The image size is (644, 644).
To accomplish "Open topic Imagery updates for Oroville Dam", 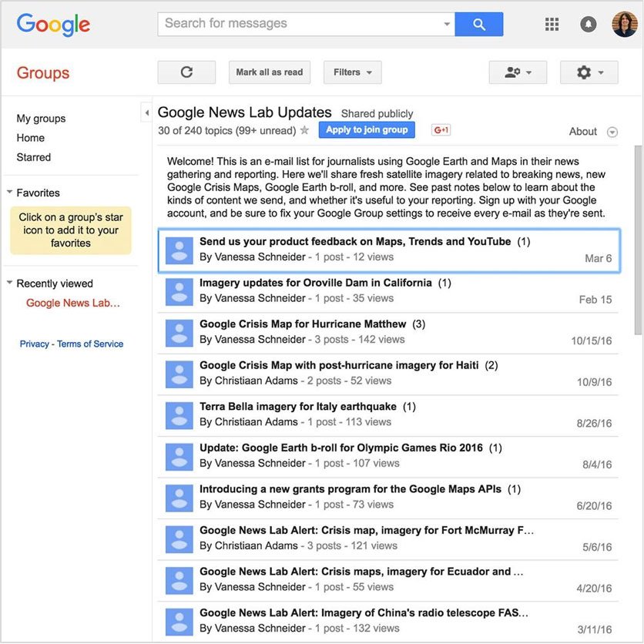I will click(x=315, y=283).
